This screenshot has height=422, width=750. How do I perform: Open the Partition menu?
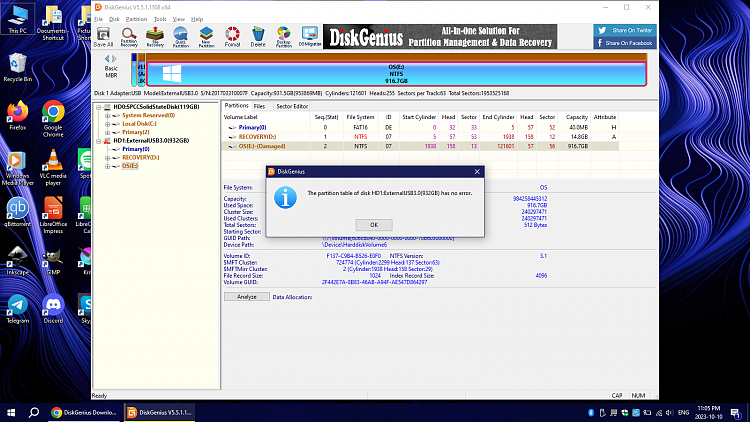pos(136,19)
